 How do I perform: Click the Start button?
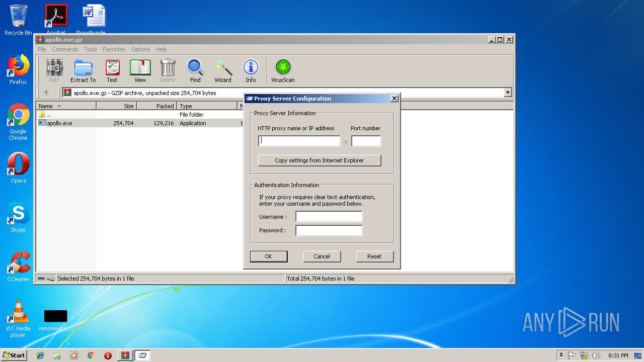(x=14, y=355)
